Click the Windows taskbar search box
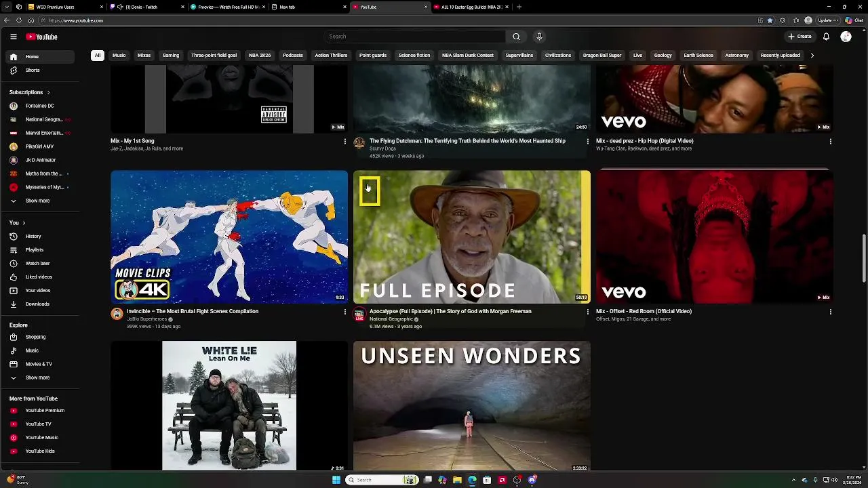The height and width of the screenshot is (488, 868). click(x=382, y=480)
